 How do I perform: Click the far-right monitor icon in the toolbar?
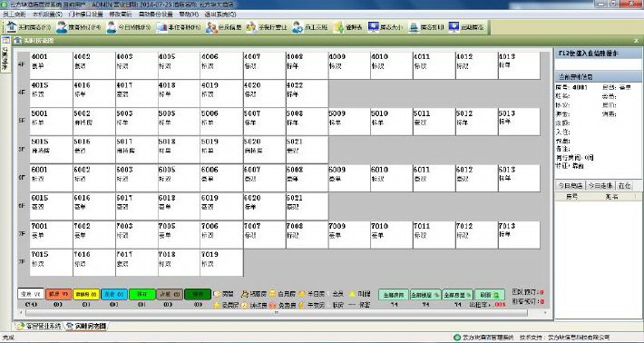454,27
